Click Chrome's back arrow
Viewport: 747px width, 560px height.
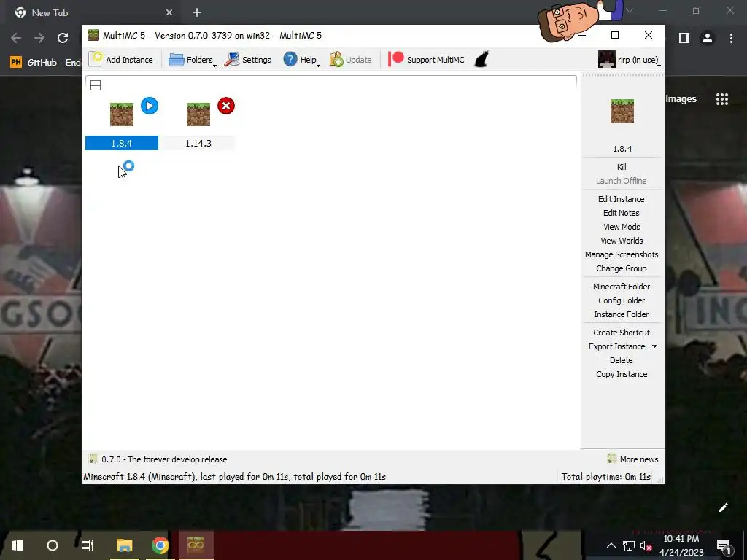coord(16,38)
